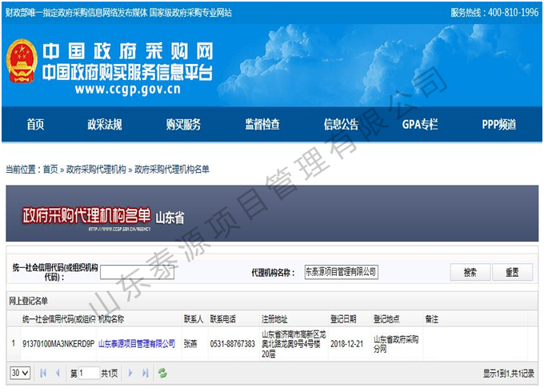
Task: Follow the 政府采购代理机构 breadcrumb link
Action: [96, 170]
